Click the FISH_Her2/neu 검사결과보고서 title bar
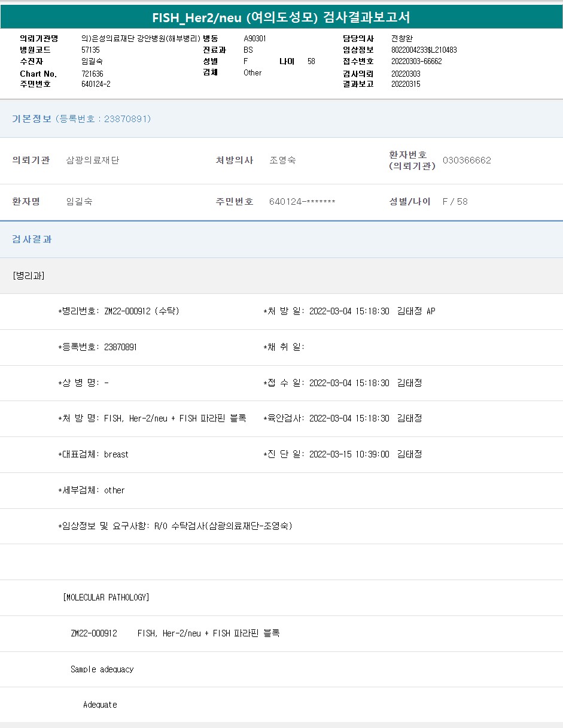This screenshot has width=563, height=728. (281, 17)
